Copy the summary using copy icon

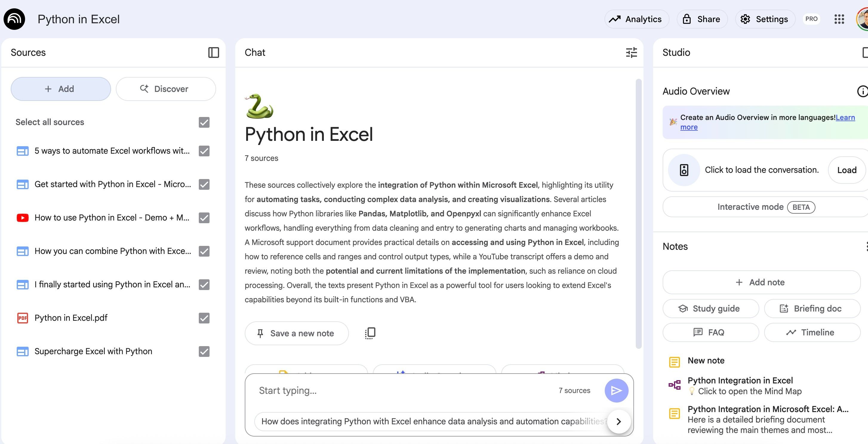pyautogui.click(x=370, y=333)
